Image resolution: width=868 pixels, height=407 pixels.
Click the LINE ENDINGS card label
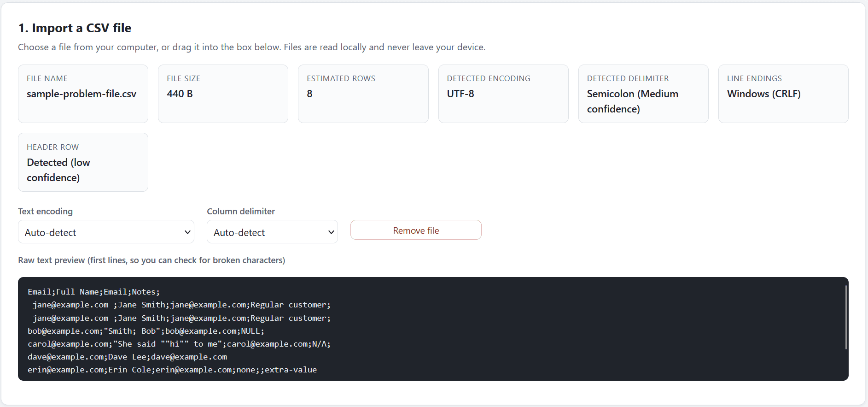point(754,78)
